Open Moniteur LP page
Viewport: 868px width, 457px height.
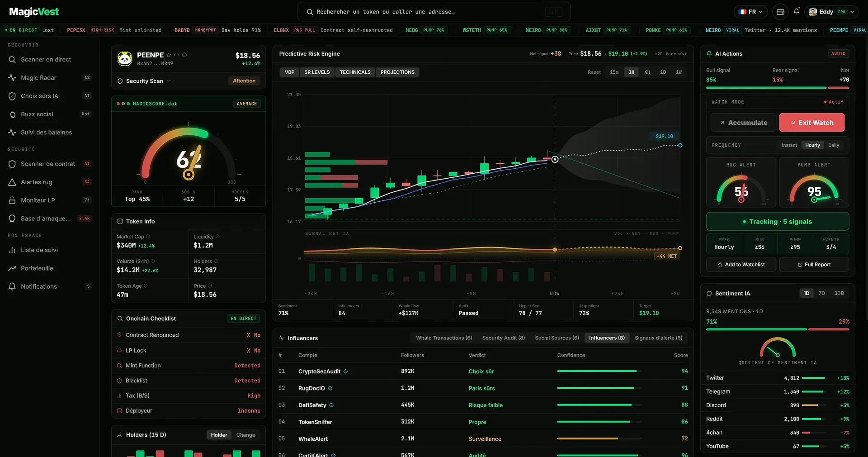tap(50, 200)
